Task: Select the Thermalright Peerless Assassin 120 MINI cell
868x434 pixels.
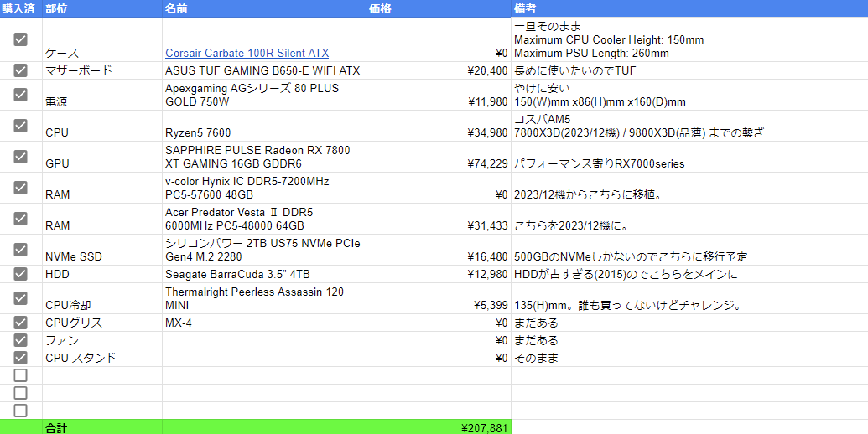Action: tap(264, 298)
